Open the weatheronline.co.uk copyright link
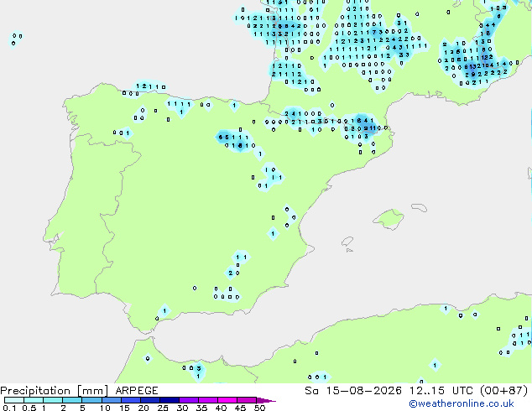Viewport: 532px width, 411px height. coord(462,403)
